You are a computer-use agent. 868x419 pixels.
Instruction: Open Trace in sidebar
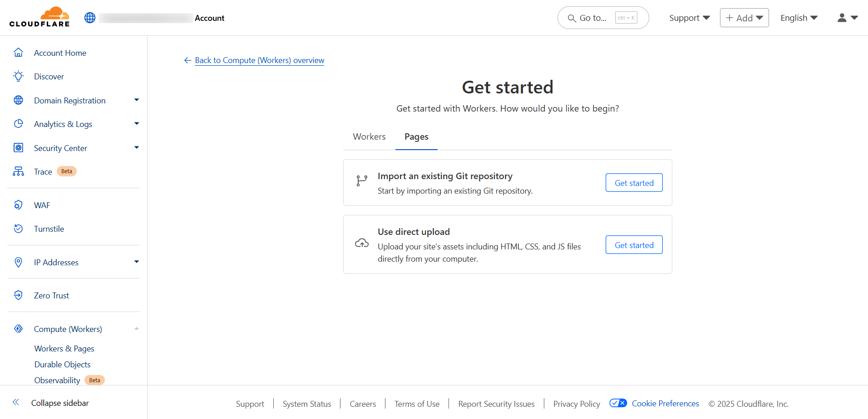(x=43, y=172)
